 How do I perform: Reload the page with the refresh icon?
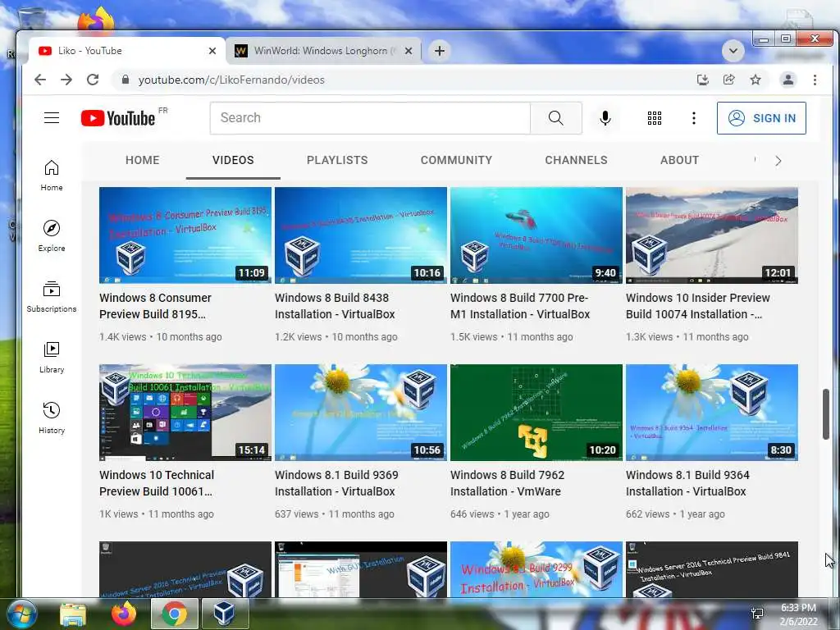coord(93,80)
